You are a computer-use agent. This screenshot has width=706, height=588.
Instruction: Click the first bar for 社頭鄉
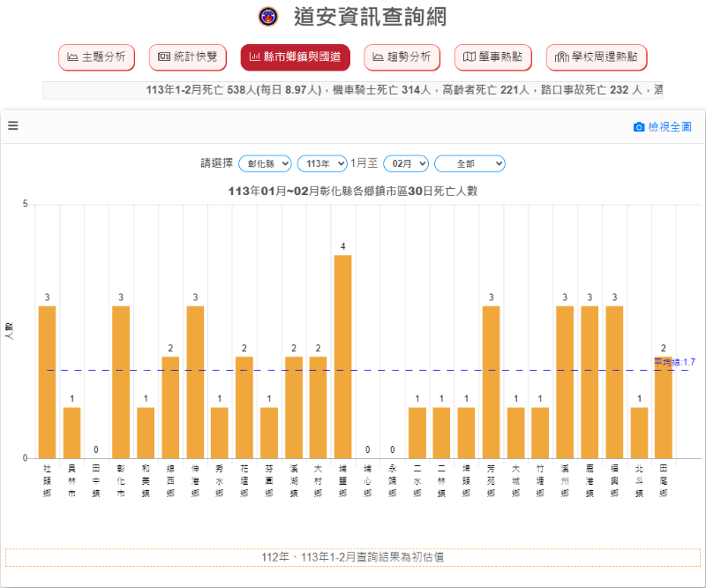click(47, 381)
